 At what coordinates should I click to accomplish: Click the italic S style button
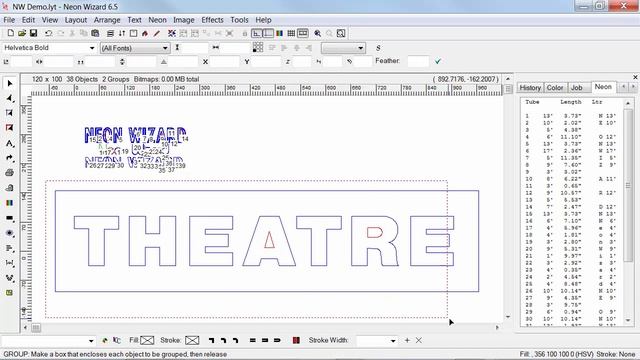pyautogui.click(x=378, y=48)
